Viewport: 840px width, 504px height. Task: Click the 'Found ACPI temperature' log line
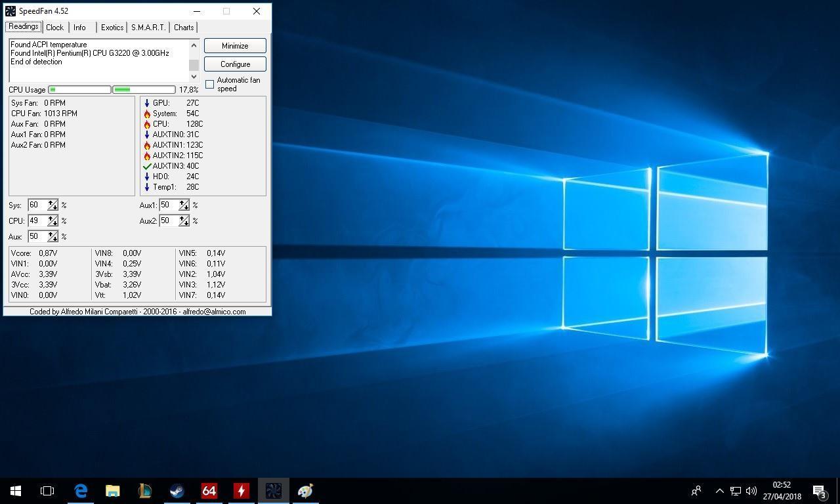[49, 45]
